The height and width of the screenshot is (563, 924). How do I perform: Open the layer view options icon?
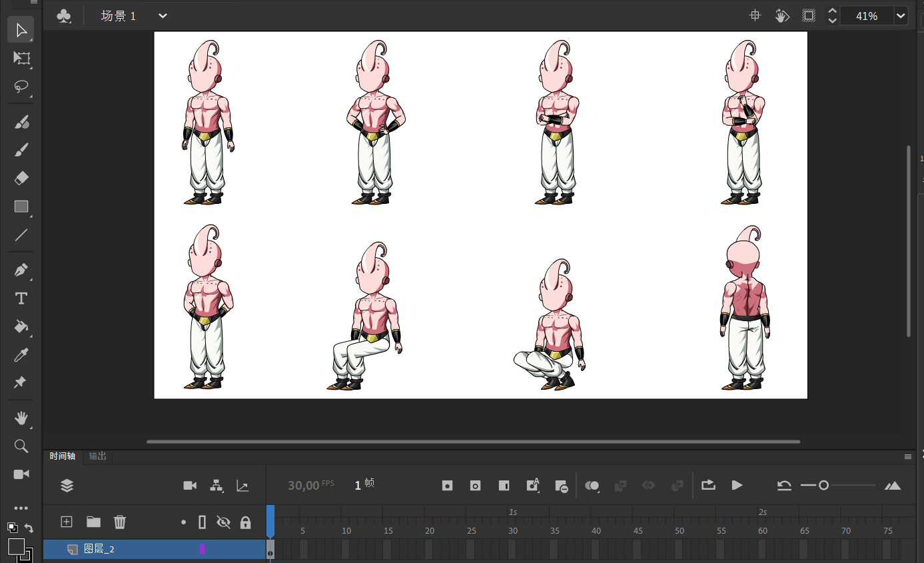[x=67, y=486]
